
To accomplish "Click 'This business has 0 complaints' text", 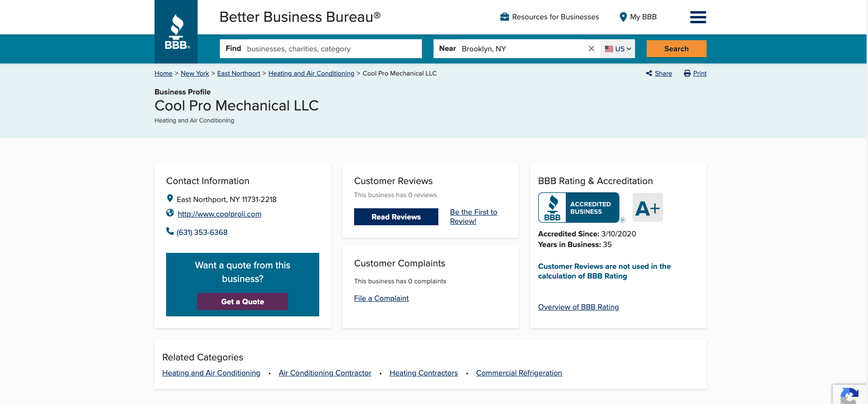I will tap(400, 281).
